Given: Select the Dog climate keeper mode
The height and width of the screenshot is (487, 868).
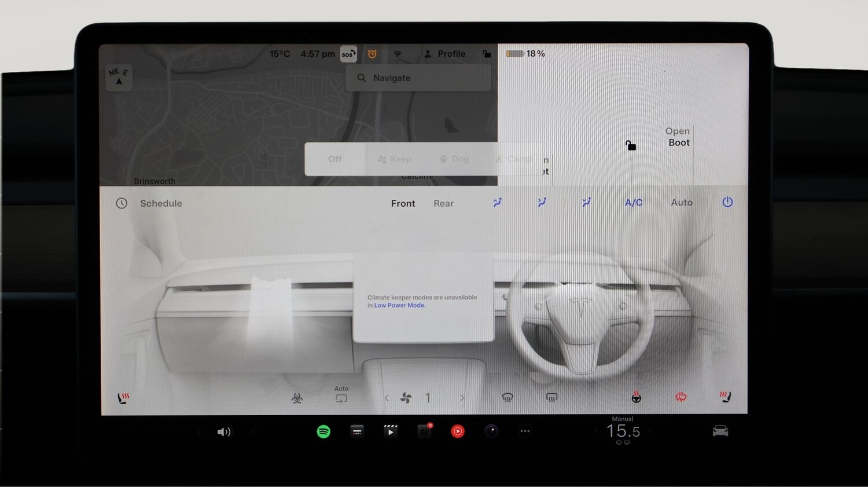Looking at the screenshot, I should coord(454,159).
